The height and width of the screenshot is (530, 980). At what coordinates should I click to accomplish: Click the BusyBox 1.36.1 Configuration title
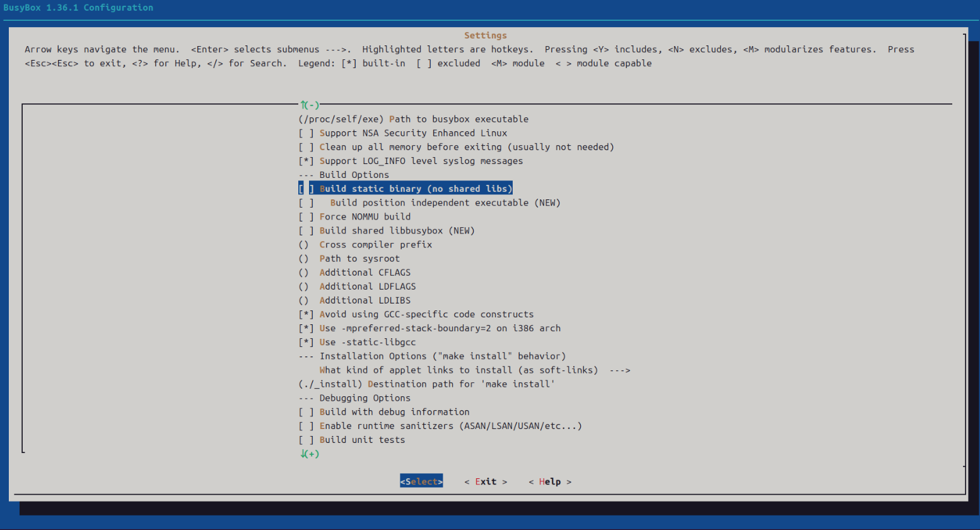coord(78,8)
